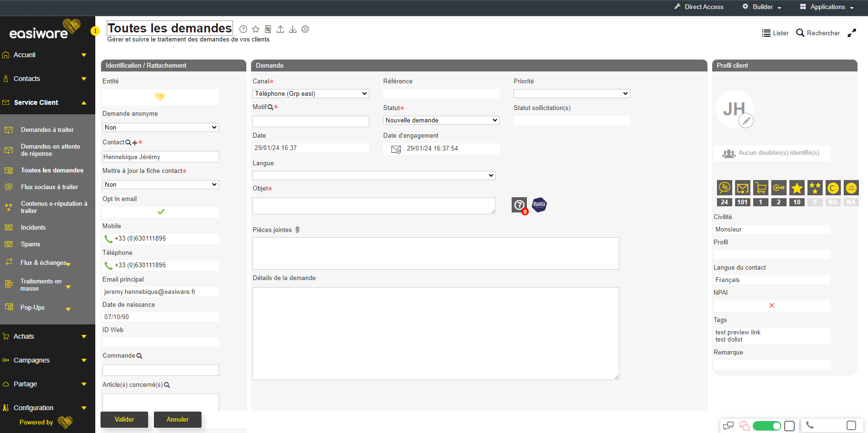Check the box next to the green switch

pyautogui.click(x=789, y=426)
